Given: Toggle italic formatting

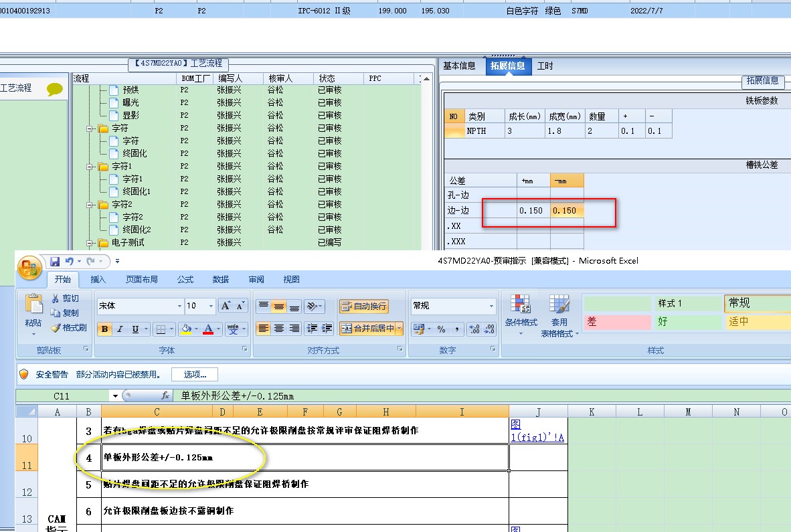Looking at the screenshot, I should [x=120, y=329].
